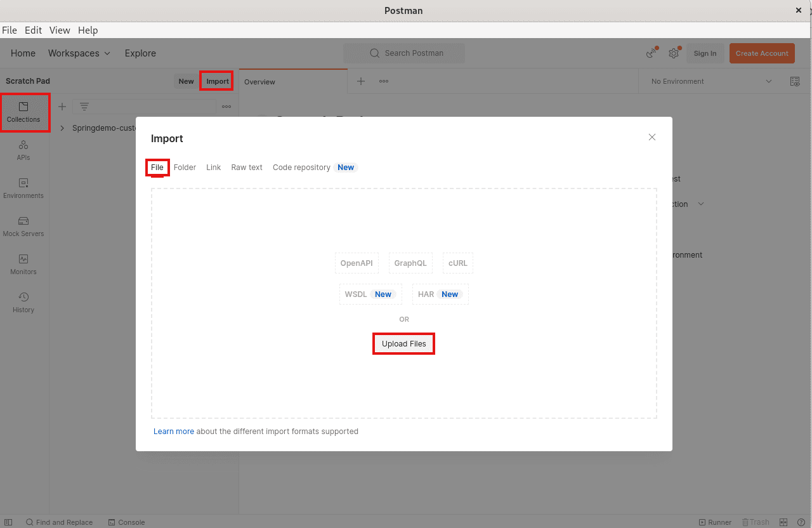The image size is (812, 528).
Task: Expand the Springdemo collection tree item
Action: tap(62, 128)
